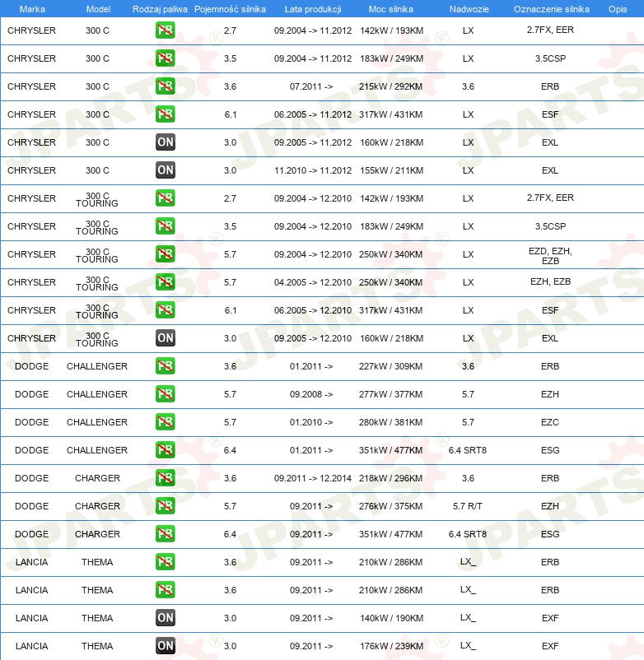
Task: Select the 6.4 SRT8 body cell for Dodge Charger
Action: click(x=468, y=534)
